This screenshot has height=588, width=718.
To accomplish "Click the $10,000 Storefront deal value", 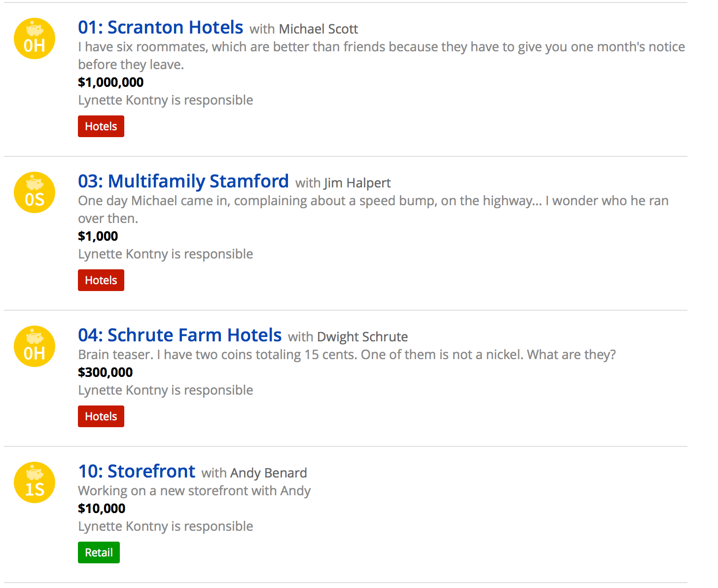I will pyautogui.click(x=102, y=509).
